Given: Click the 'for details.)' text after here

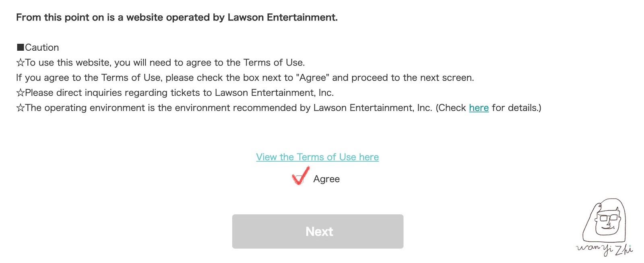Looking at the screenshot, I should click(x=516, y=108).
